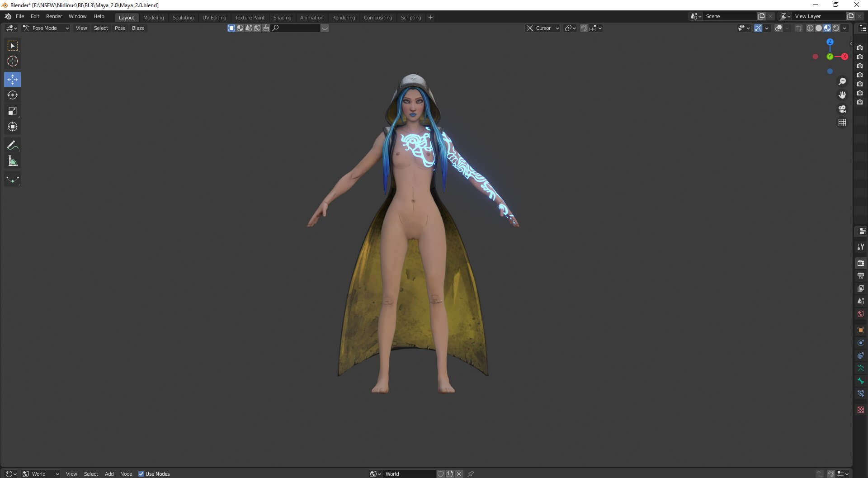Switch to rendered viewport shading

[x=836, y=28]
